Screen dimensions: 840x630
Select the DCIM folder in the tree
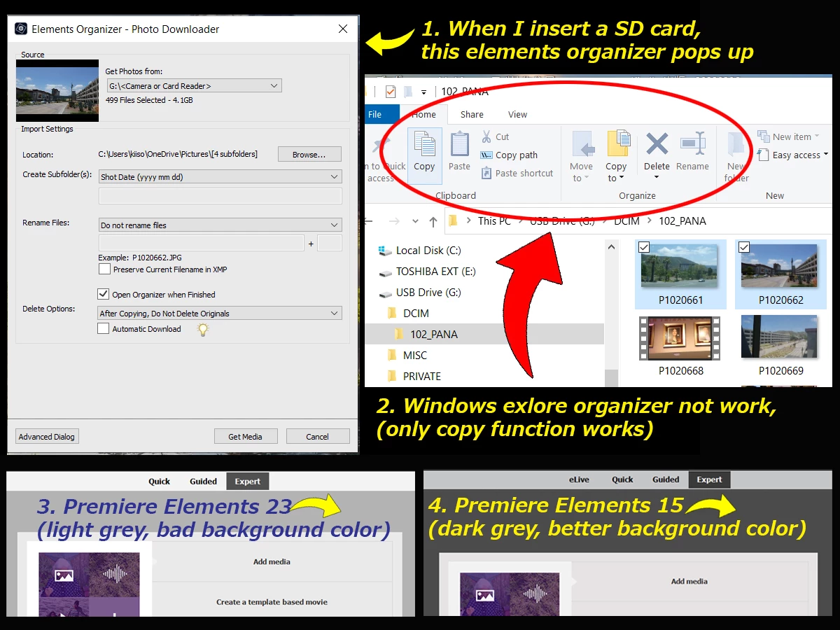click(416, 314)
